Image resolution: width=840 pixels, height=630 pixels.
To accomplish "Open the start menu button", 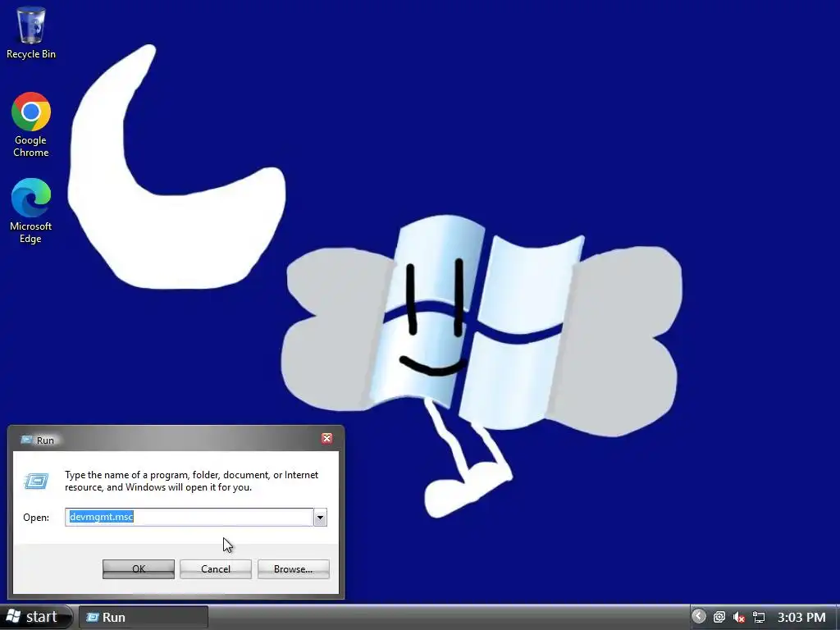I will pyautogui.click(x=36, y=617).
